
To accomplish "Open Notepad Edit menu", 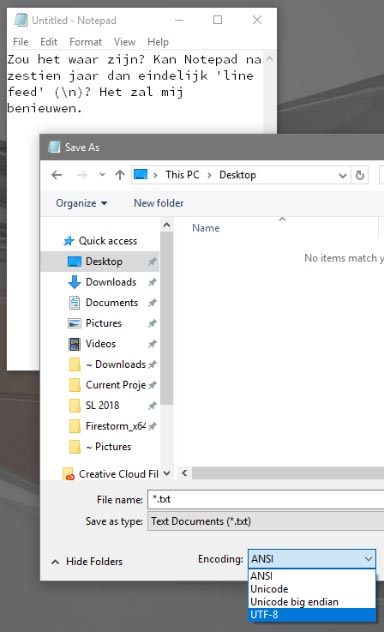I will coord(49,42).
